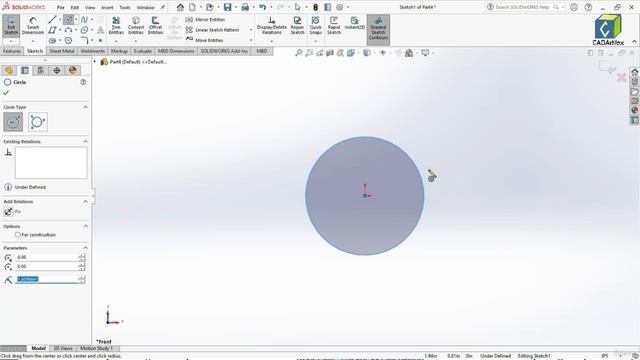Switch to the Sheet Metal tab
The image size is (640, 360).
62,51
